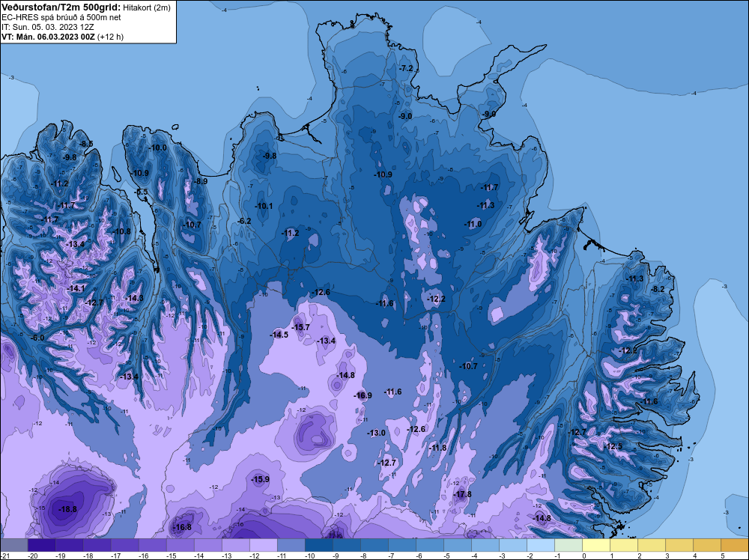Click the -14.3 temperature value
The height and width of the screenshot is (560, 749).
pyautogui.click(x=134, y=298)
